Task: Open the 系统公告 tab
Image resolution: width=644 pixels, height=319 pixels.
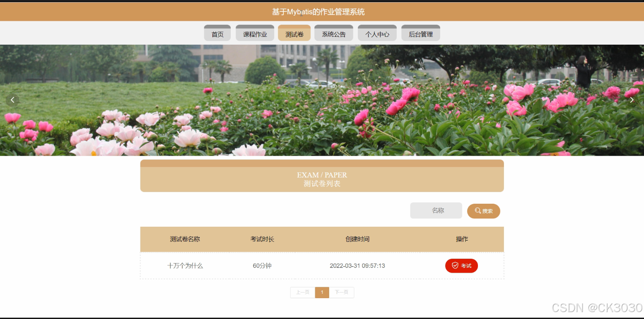Action: click(333, 33)
